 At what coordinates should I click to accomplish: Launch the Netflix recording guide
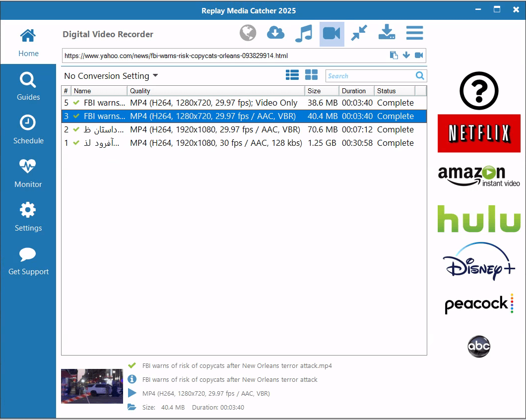click(x=479, y=133)
